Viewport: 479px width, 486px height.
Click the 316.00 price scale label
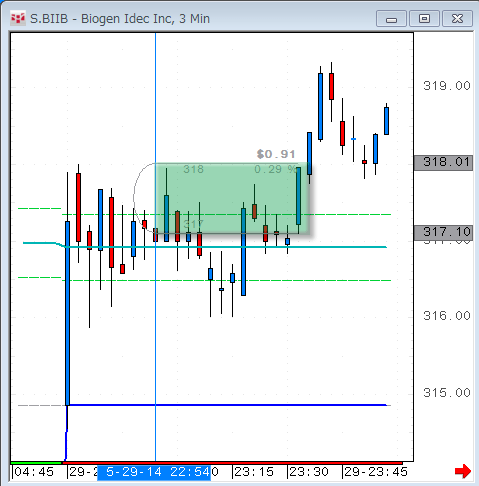click(447, 316)
